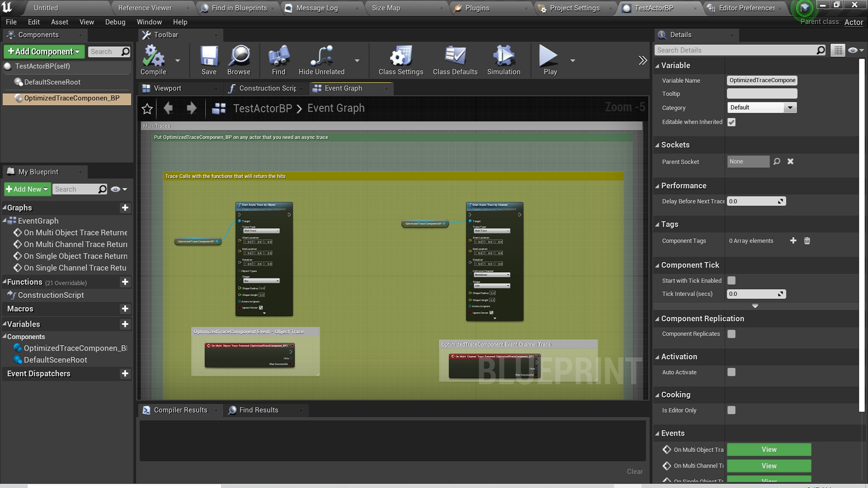Screen dimensions: 868x488
Task: Click the Save blueprint icon
Action: 209,57
